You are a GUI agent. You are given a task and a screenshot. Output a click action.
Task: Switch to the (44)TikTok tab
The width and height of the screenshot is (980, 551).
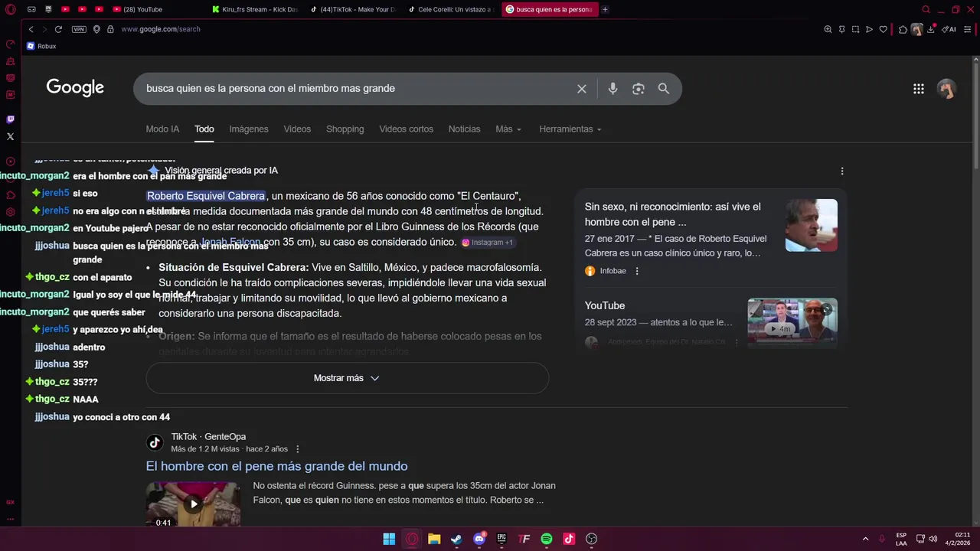pyautogui.click(x=352, y=9)
